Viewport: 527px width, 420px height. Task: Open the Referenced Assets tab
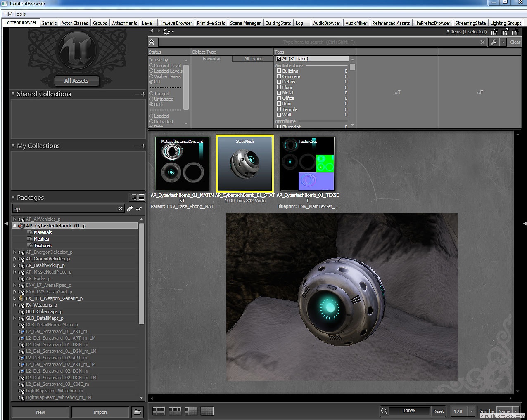click(391, 23)
